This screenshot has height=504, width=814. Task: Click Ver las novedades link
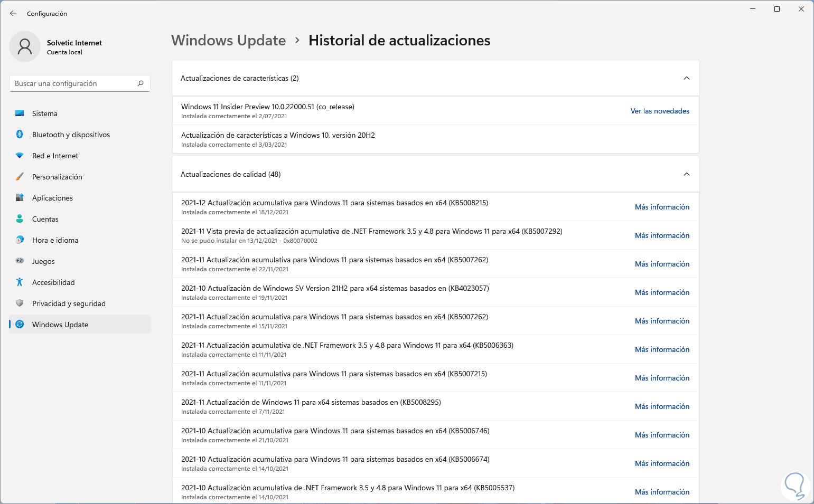[x=660, y=111]
